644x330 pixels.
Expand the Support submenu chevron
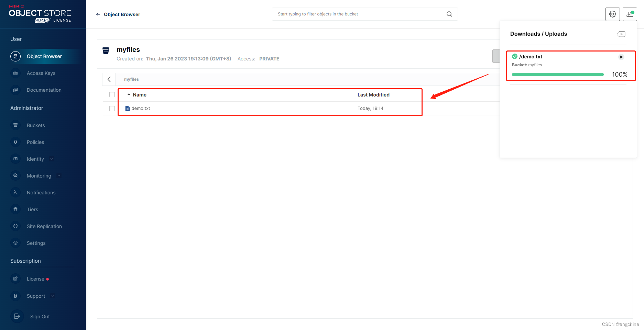tap(53, 296)
